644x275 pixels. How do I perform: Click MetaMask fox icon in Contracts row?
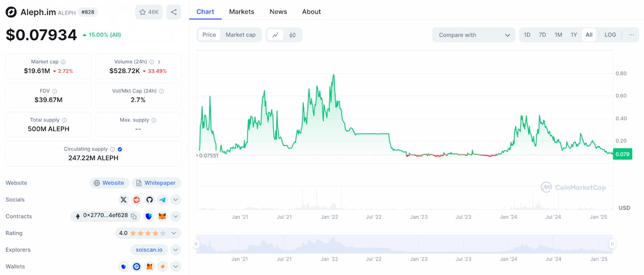tap(162, 216)
